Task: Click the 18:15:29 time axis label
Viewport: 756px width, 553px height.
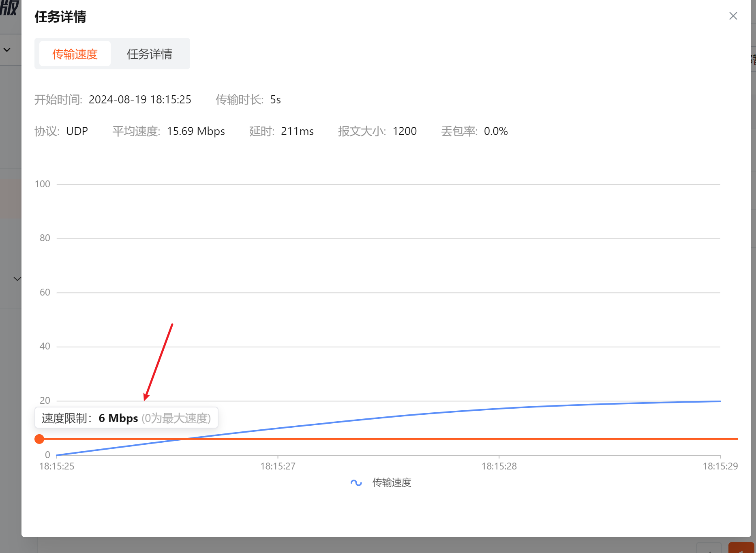Action: [x=720, y=466]
